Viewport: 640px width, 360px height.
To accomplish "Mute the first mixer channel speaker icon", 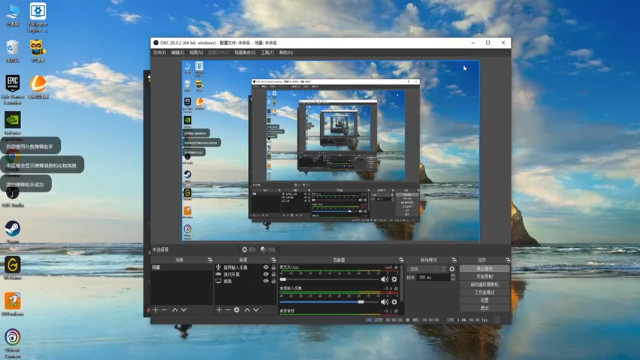I will [384, 280].
